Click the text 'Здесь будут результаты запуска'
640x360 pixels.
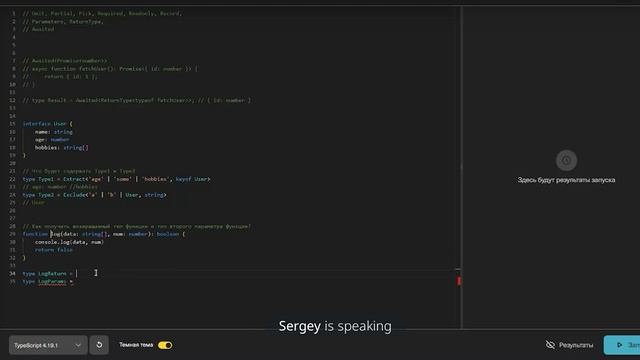[x=566, y=180]
